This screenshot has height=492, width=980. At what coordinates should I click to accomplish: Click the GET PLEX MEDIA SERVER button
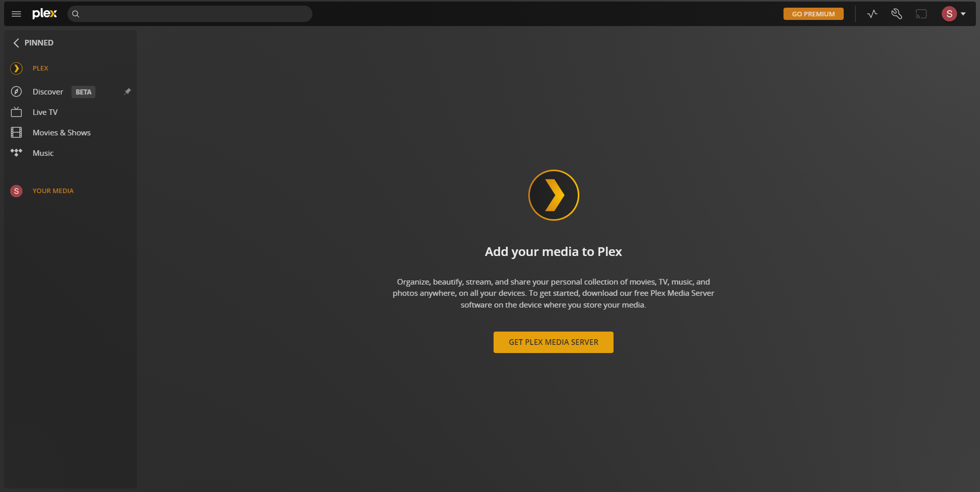pos(553,342)
